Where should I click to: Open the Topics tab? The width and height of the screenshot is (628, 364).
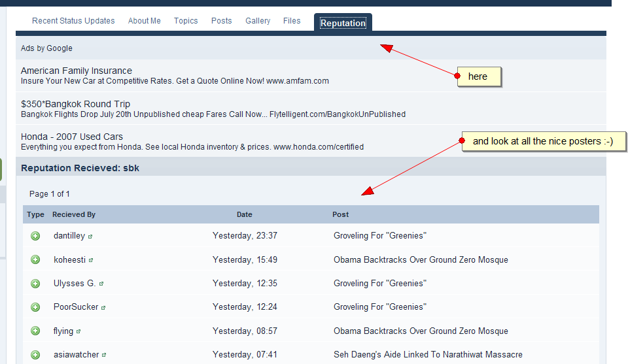[186, 21]
